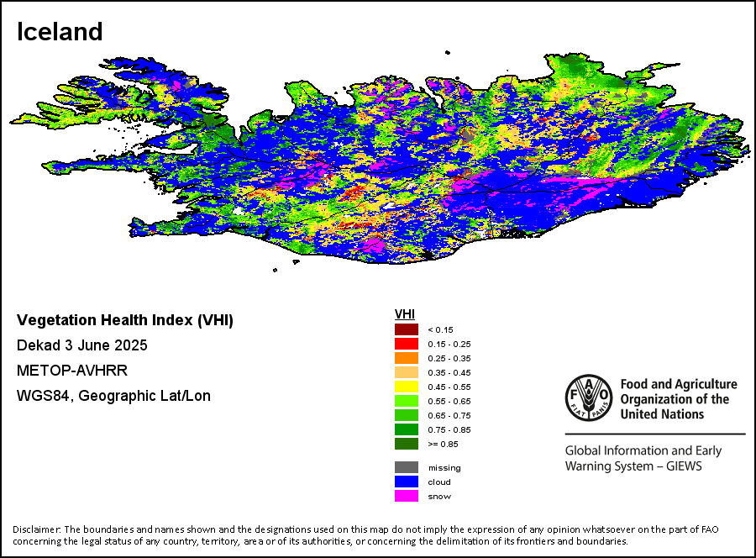The height and width of the screenshot is (558, 756).
Task: Click the 'cloud' legend label
Action: pyautogui.click(x=439, y=482)
